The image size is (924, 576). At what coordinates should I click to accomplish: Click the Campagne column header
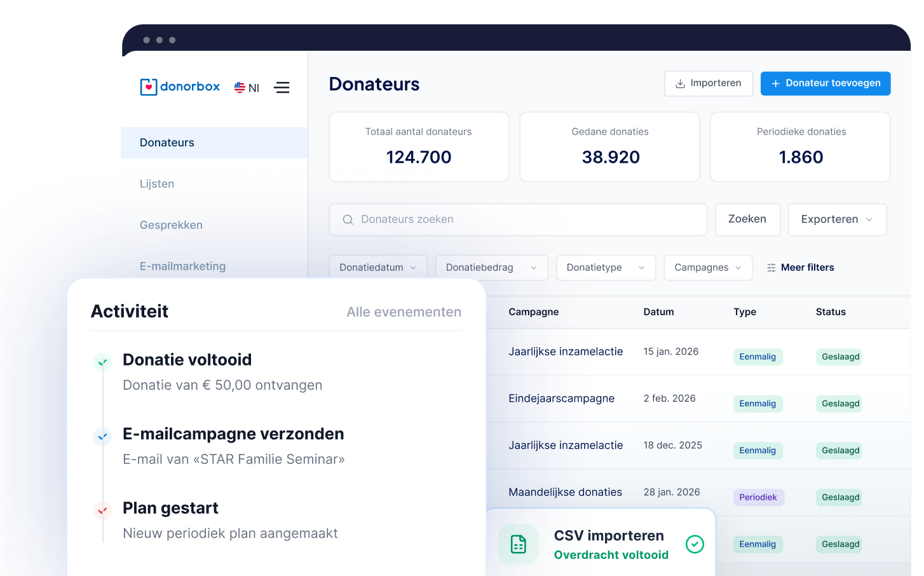[533, 312]
